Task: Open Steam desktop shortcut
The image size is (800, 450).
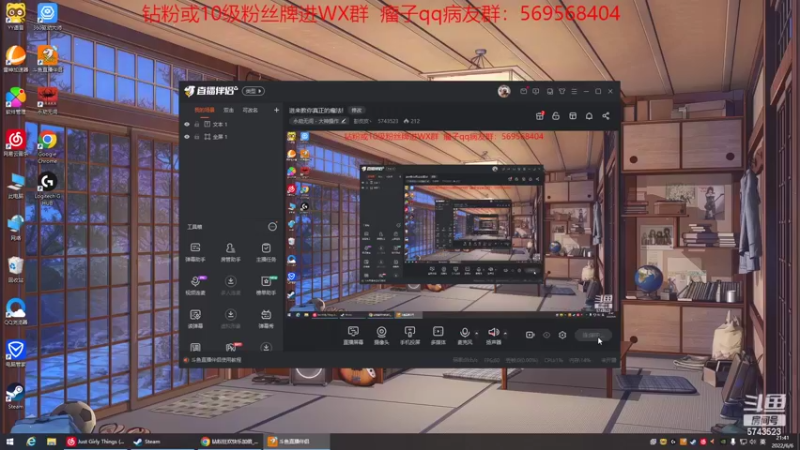Action: tap(15, 397)
